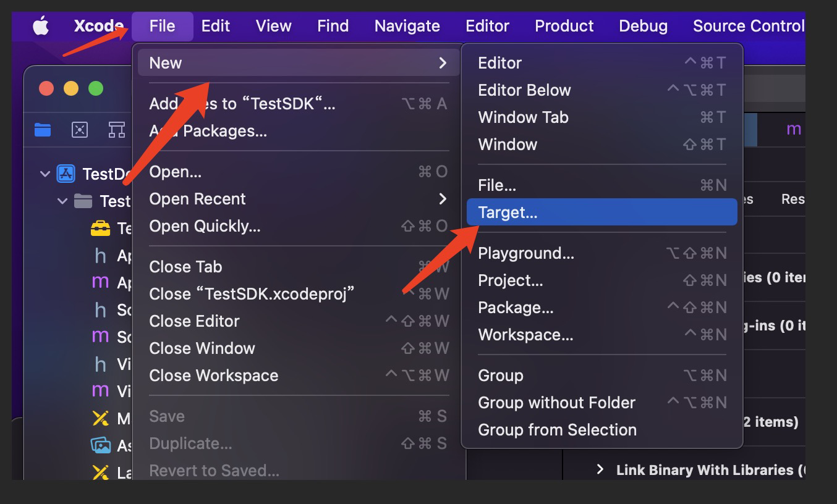Choose Package… in New submenu
837x504 pixels.
(602, 308)
